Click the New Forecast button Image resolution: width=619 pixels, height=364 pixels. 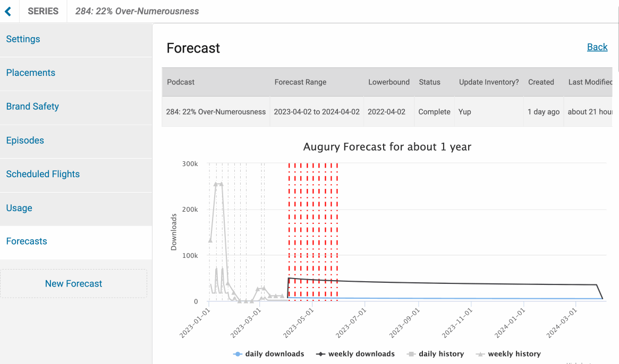(x=73, y=283)
